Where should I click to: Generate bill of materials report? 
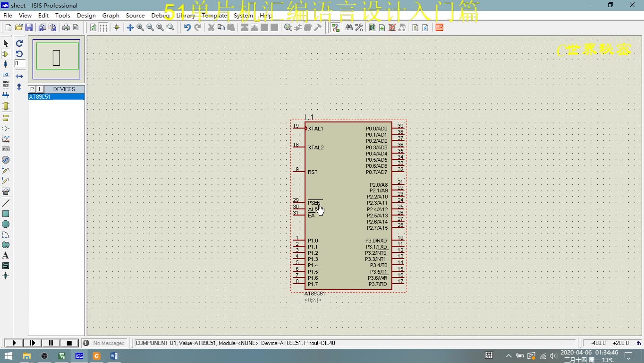coord(415,28)
